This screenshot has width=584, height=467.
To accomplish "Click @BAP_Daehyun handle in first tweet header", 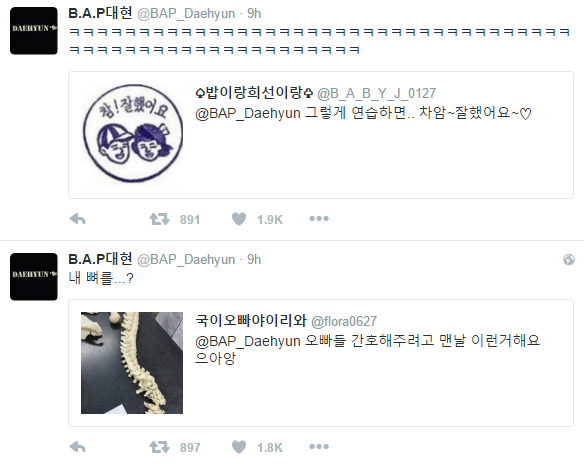I will point(186,14).
